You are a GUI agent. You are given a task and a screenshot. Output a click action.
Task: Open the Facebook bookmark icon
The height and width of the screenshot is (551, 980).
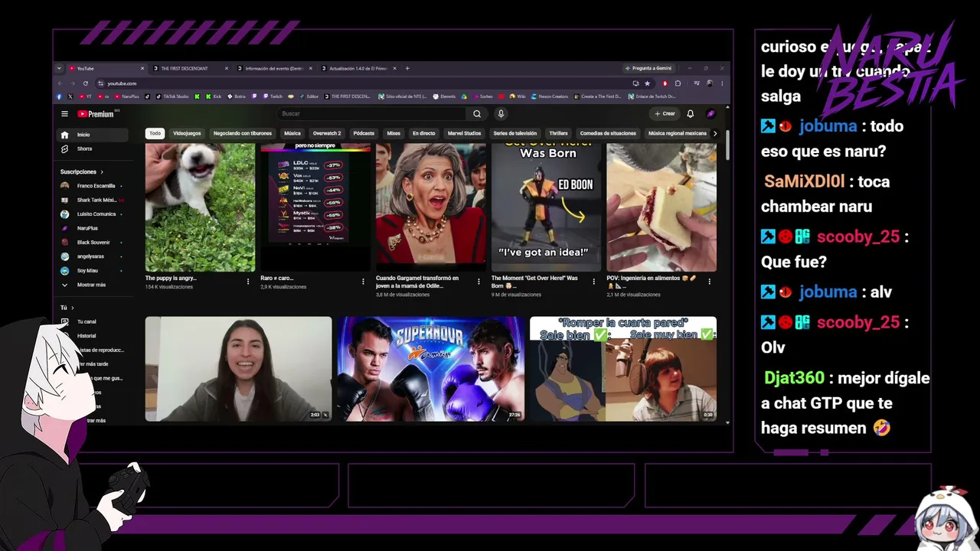[x=60, y=96]
